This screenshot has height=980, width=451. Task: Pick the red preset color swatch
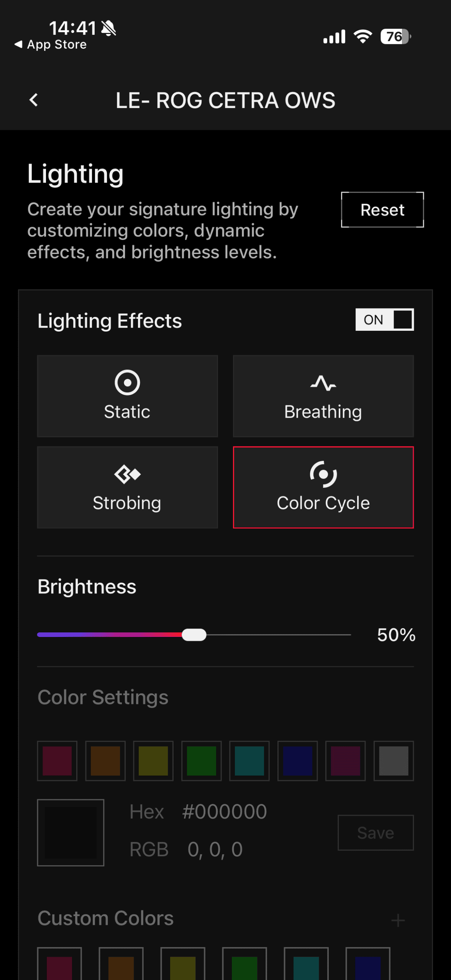tap(57, 761)
